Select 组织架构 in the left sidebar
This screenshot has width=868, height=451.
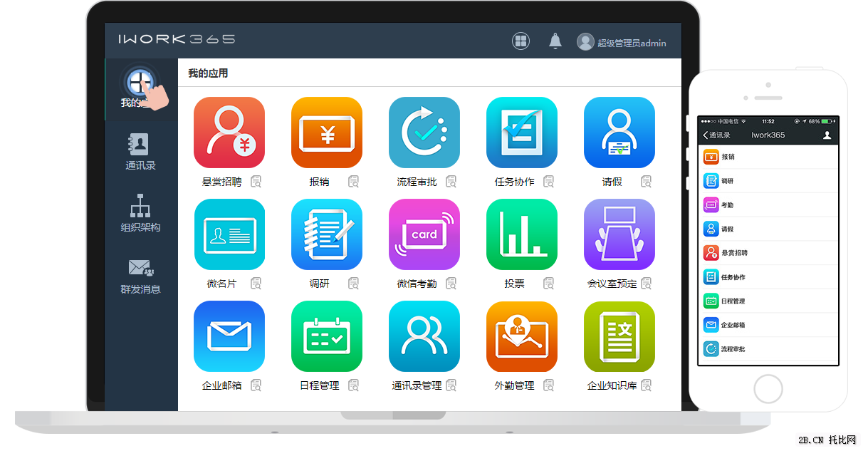coord(140,214)
